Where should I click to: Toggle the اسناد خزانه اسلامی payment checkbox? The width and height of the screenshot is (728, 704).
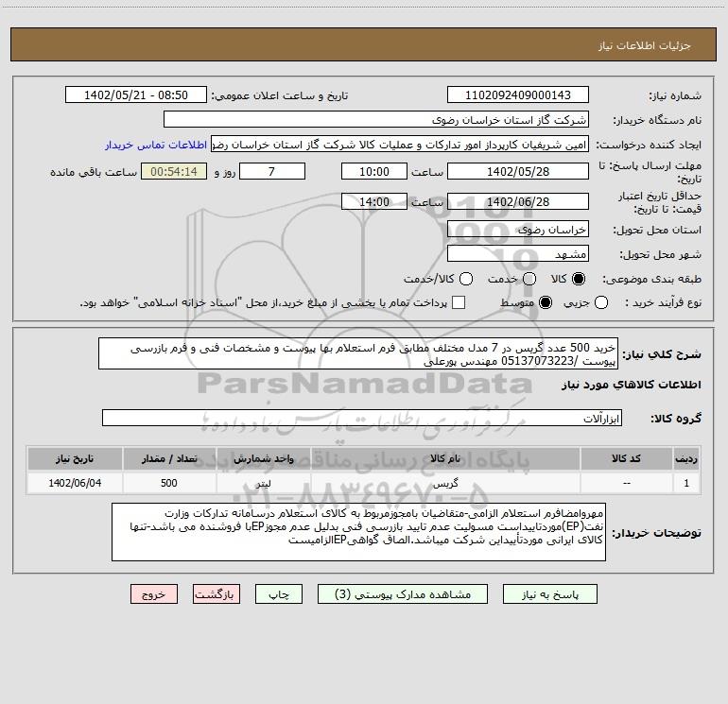(x=459, y=302)
